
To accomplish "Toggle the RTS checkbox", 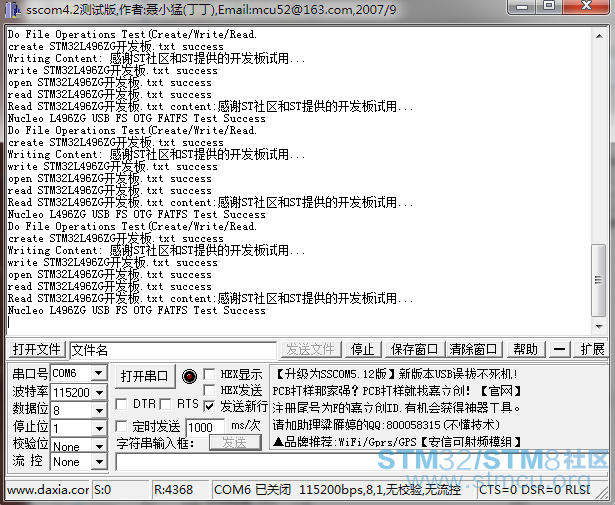I will click(165, 404).
